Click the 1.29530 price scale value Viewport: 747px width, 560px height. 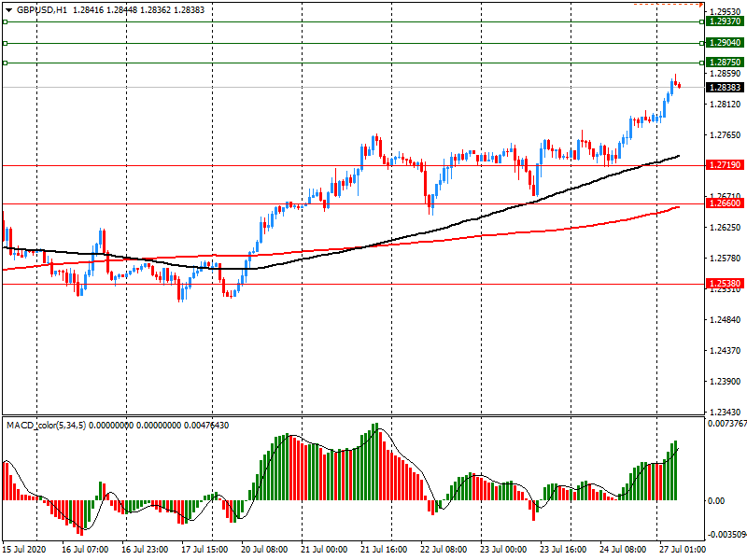(726, 11)
